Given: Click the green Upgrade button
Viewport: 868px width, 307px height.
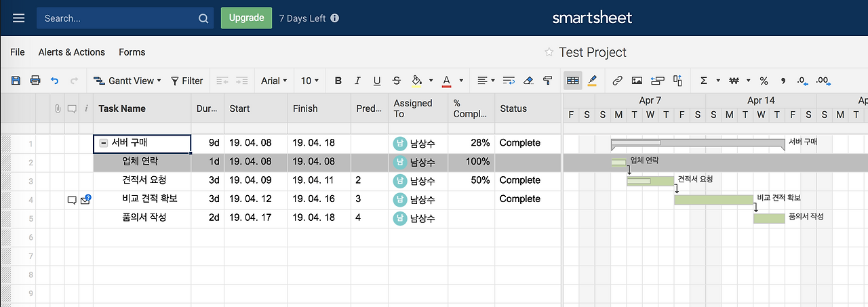Looking at the screenshot, I should point(246,18).
